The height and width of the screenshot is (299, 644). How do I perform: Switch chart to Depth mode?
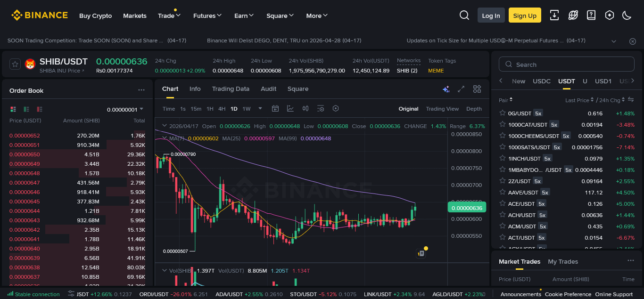point(474,109)
